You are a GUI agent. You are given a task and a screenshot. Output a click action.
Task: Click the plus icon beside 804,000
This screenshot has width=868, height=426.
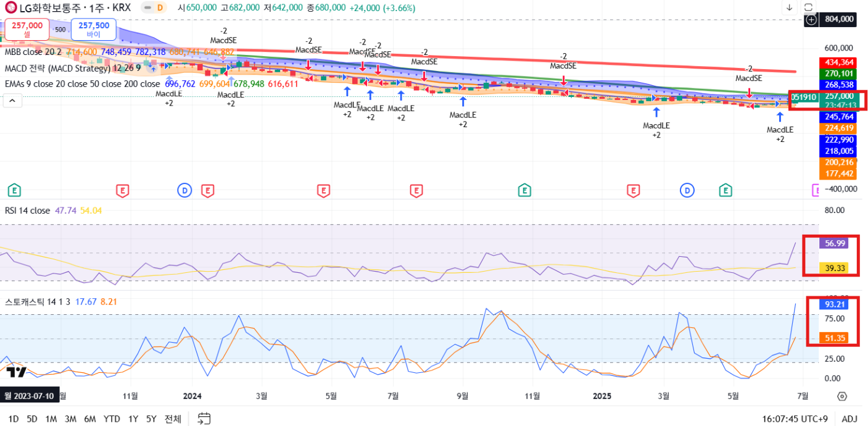click(x=812, y=19)
